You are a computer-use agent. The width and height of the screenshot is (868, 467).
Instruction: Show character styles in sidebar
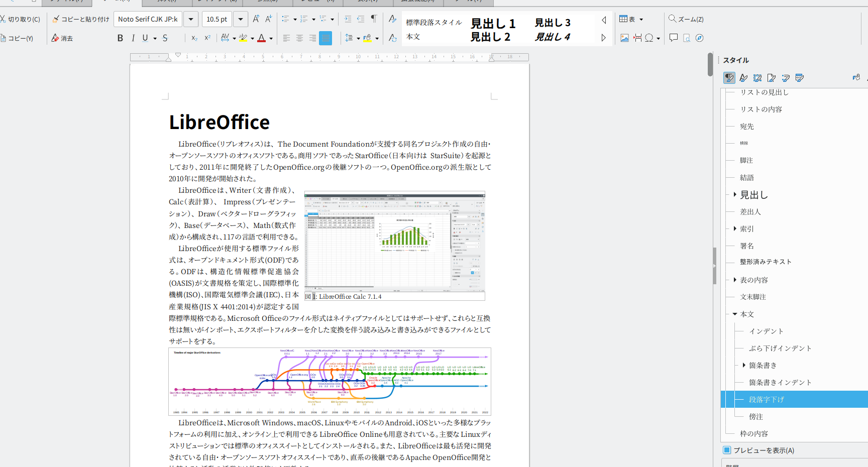[743, 78]
